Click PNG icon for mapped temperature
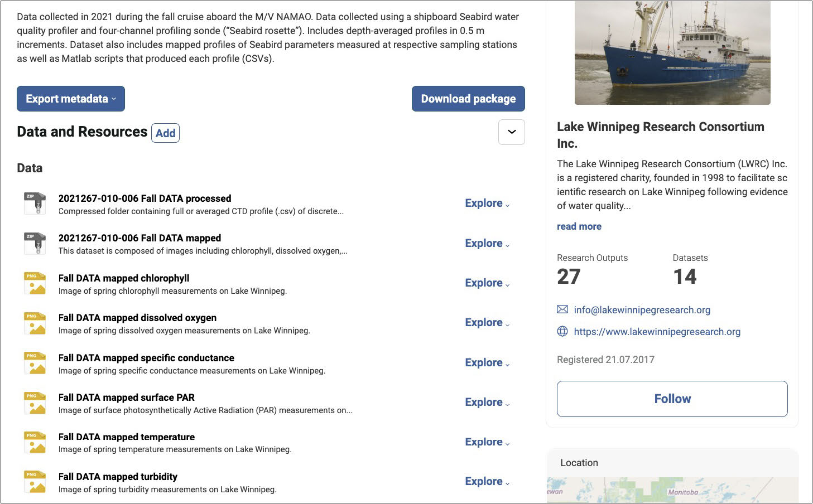Viewport: 813px width, 504px height. click(x=35, y=442)
